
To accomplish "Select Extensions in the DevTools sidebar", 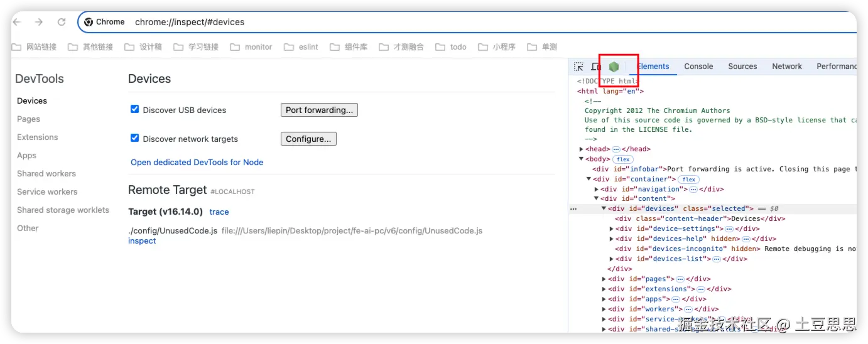I will (38, 137).
